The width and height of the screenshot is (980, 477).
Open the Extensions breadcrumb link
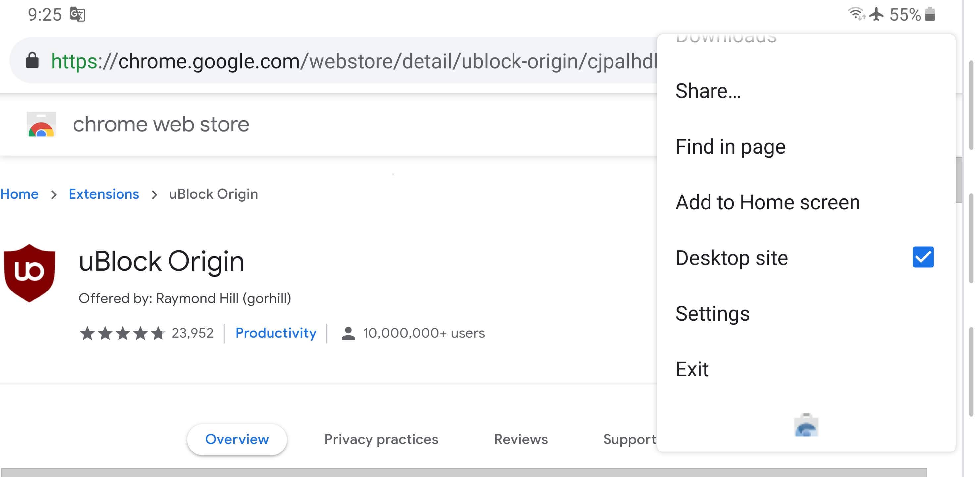[x=104, y=194]
